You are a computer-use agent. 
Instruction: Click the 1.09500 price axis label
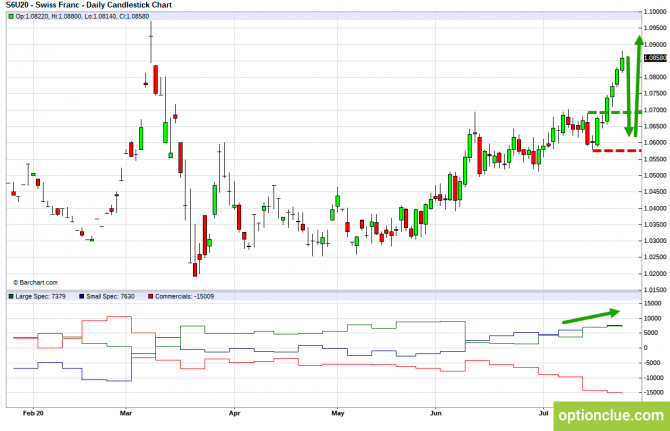pyautogui.click(x=655, y=28)
